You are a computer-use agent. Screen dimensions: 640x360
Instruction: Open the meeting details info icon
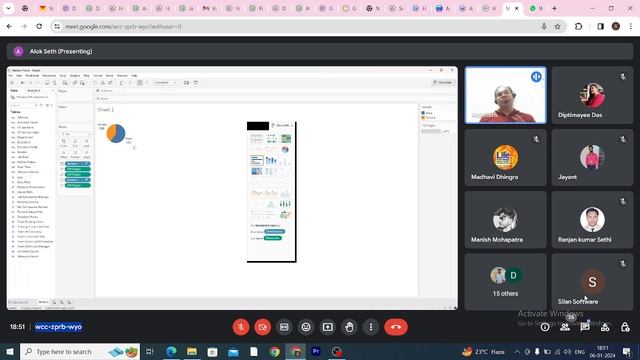[545, 327]
